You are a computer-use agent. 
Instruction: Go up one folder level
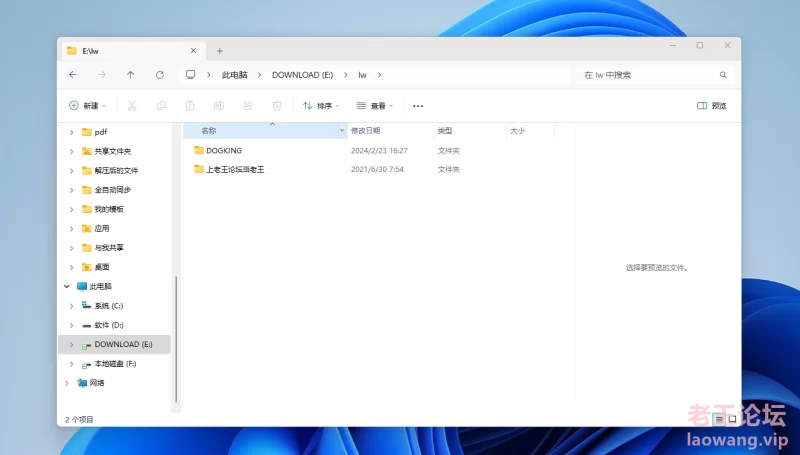[131, 75]
